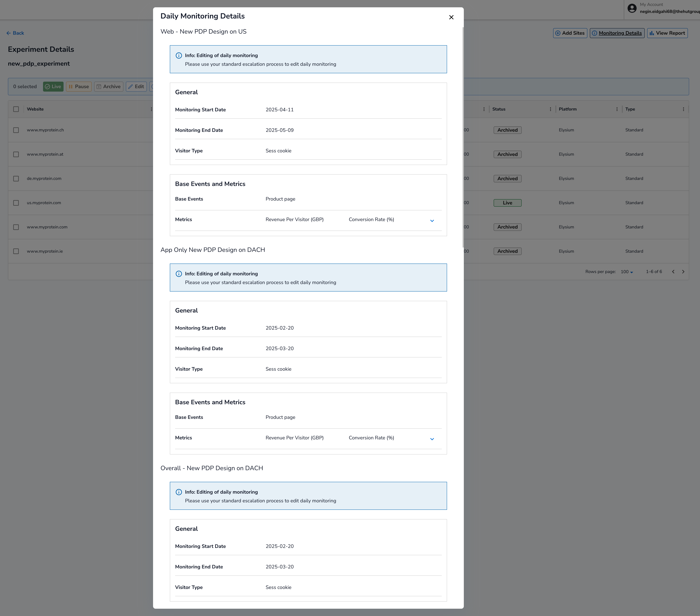
Task: Expand Metrics for Web New PDP US
Action: point(432,221)
